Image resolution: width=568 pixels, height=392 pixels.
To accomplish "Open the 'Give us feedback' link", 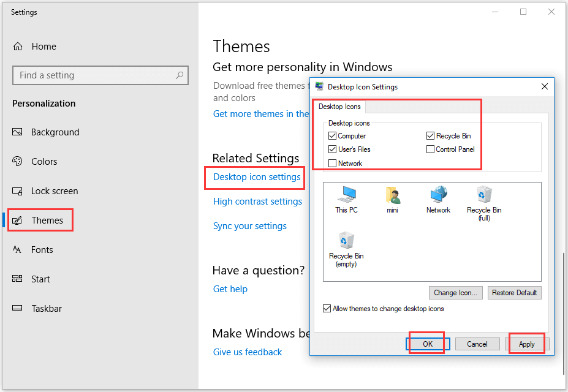I will pos(247,352).
